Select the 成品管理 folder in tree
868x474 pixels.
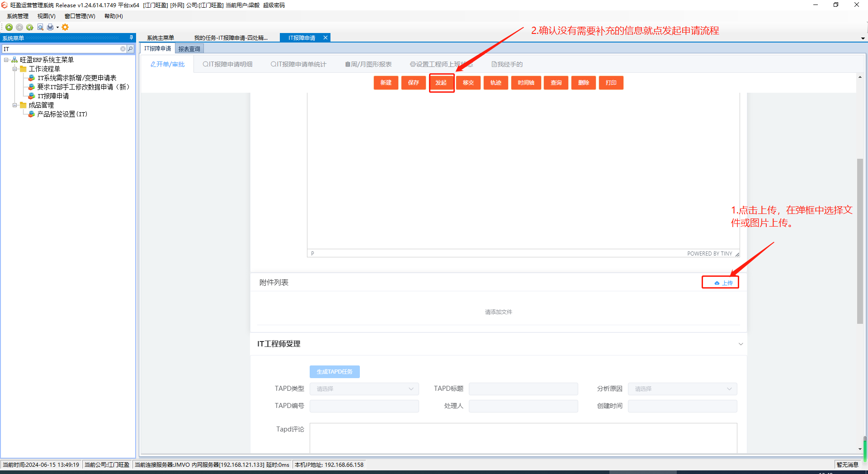41,105
